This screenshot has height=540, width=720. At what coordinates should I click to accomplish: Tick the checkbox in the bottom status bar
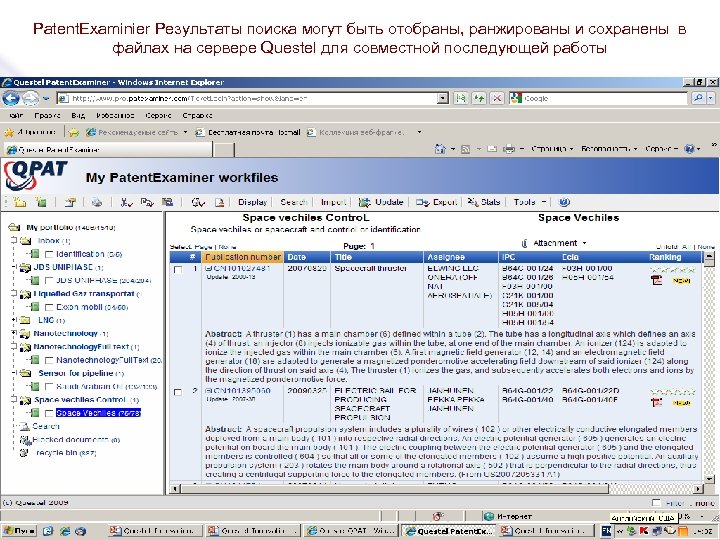point(656,503)
